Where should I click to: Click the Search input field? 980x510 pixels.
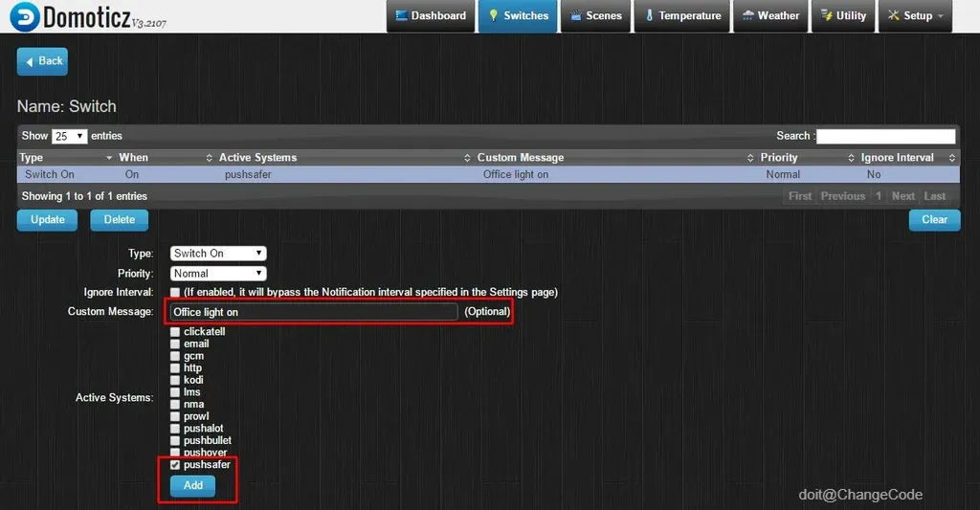pos(885,136)
